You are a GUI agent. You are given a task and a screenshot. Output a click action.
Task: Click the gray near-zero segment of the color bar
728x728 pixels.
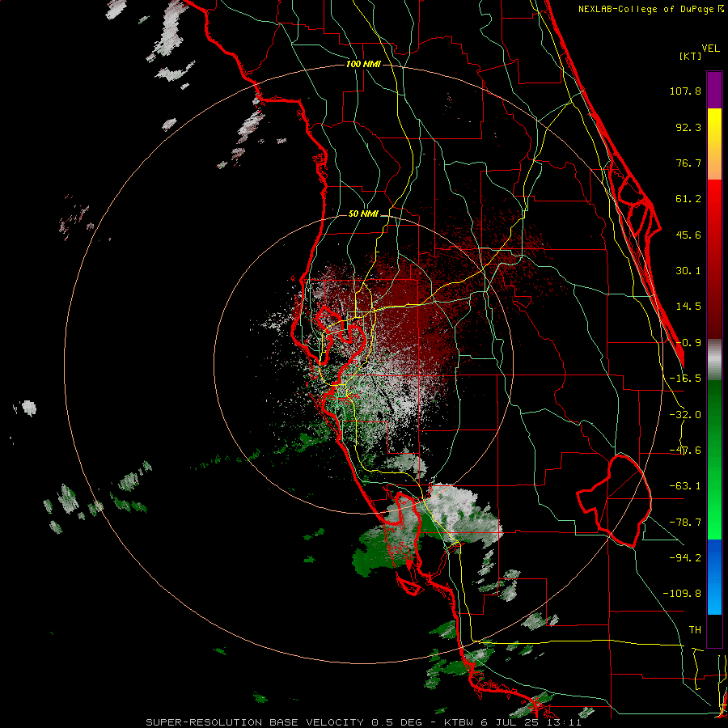(714, 360)
